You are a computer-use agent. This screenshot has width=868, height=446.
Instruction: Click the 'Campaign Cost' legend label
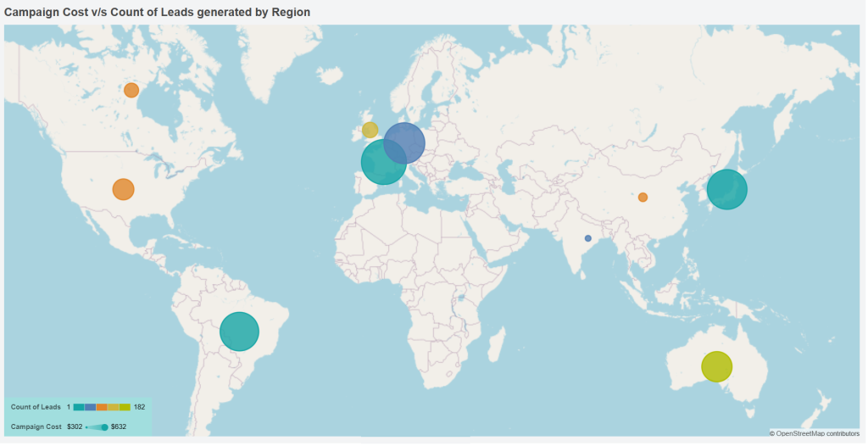click(36, 426)
